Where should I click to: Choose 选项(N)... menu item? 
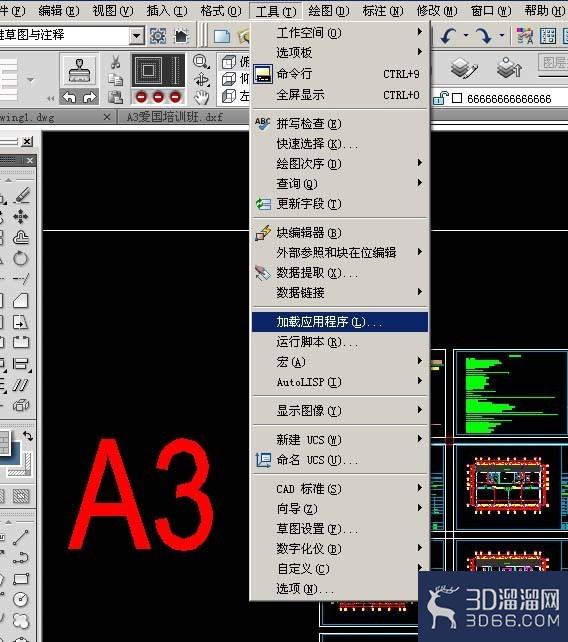(x=340, y=589)
